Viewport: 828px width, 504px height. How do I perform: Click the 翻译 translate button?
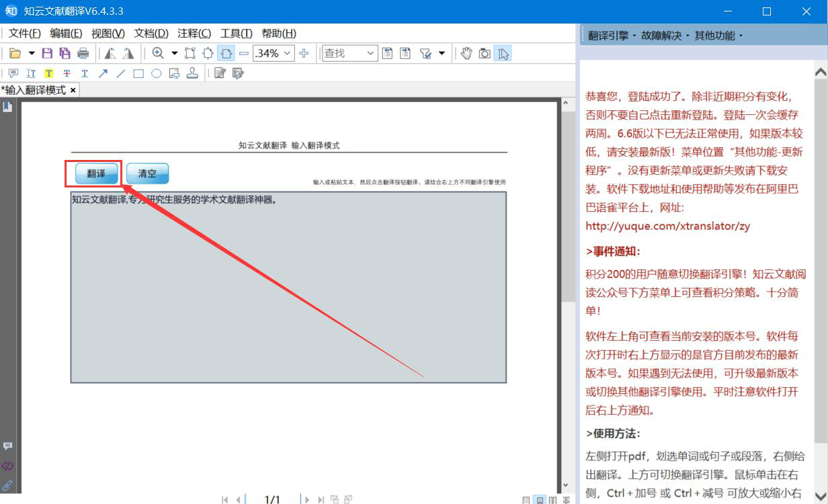[x=96, y=173]
